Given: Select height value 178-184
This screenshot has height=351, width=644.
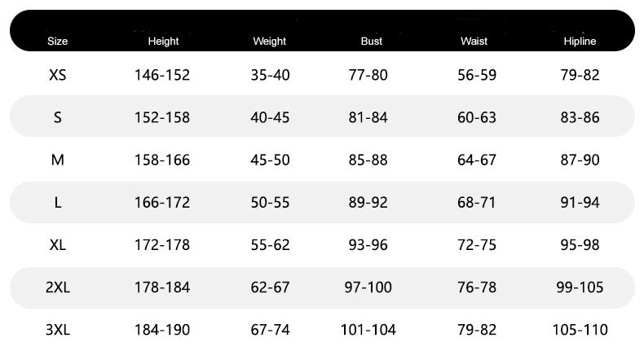Looking at the screenshot, I should (x=161, y=287).
